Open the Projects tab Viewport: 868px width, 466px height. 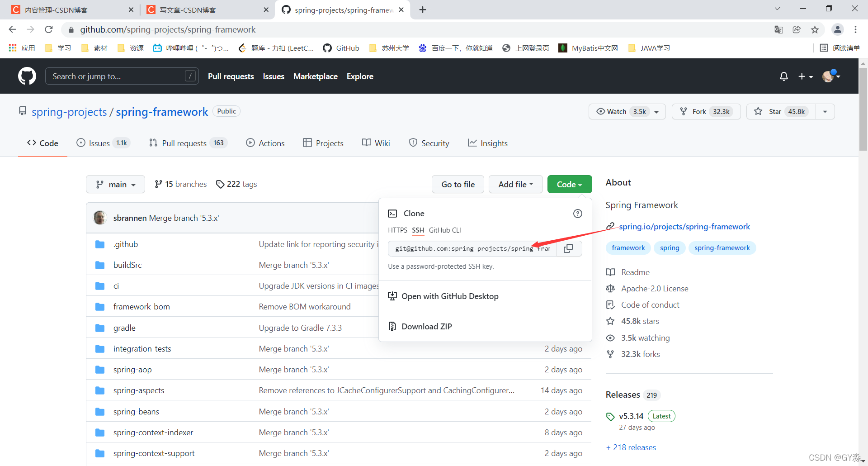point(323,143)
